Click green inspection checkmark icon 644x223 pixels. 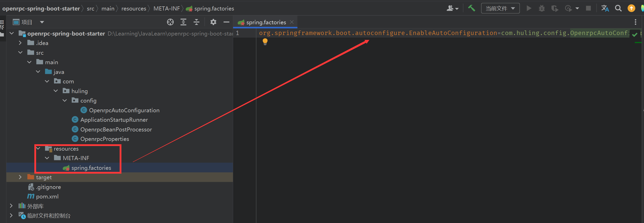[x=635, y=35]
